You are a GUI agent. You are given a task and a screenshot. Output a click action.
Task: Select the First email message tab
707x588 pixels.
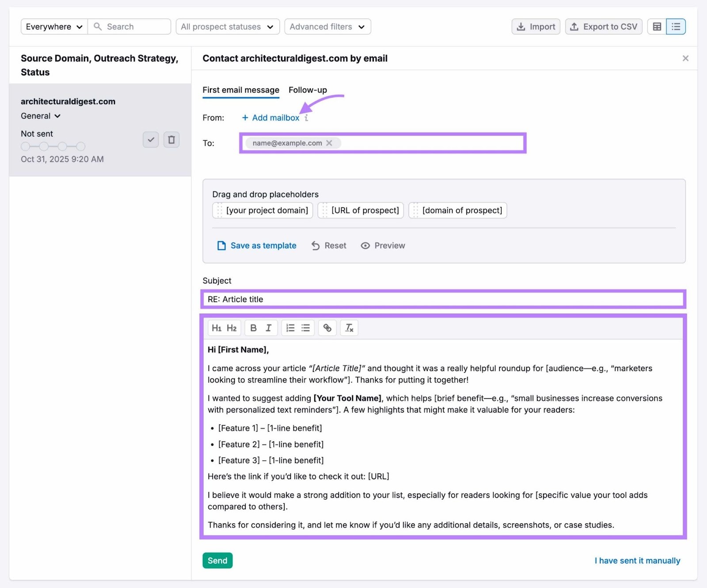point(241,90)
